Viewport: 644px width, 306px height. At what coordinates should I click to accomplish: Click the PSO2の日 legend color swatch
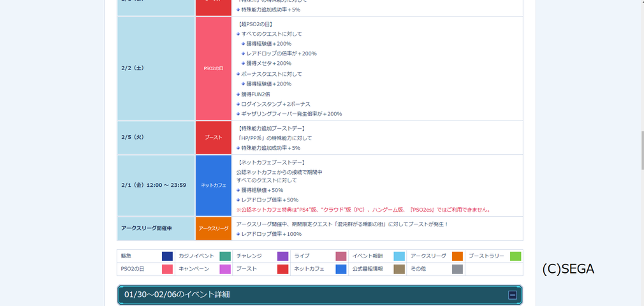coord(167,270)
